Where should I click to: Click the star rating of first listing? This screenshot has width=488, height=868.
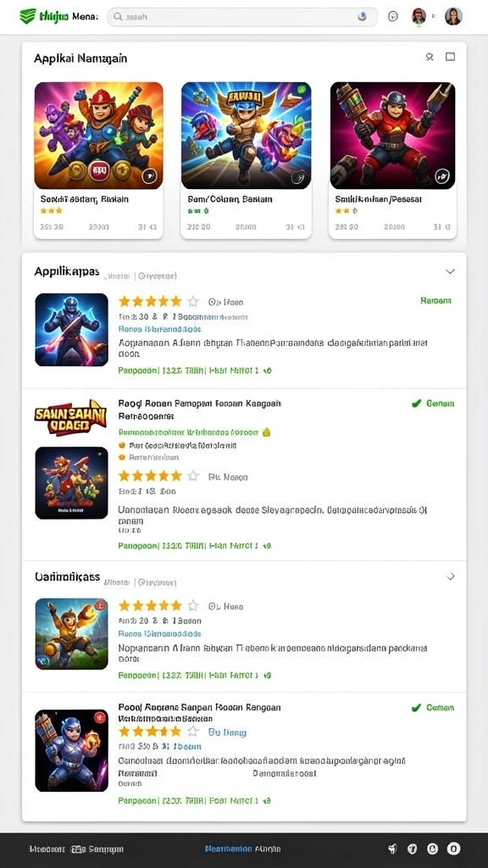tap(158, 302)
